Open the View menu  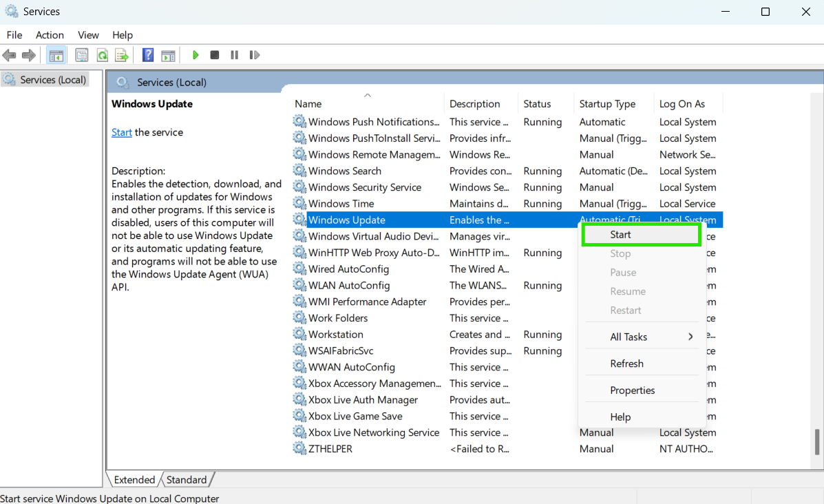point(87,34)
